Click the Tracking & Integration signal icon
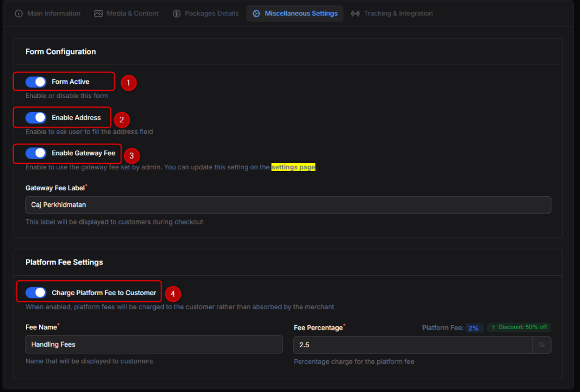 (x=356, y=14)
